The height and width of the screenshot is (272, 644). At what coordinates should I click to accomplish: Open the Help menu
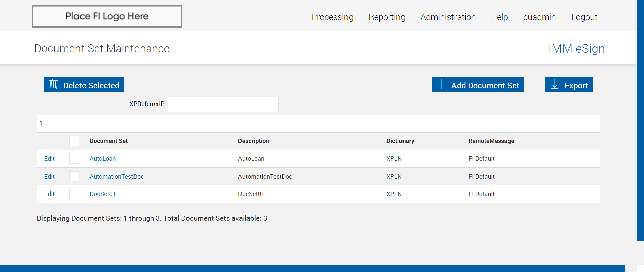(x=499, y=17)
